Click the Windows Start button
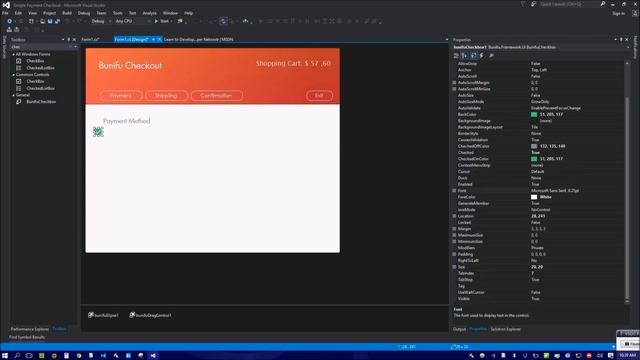Image resolution: width=640 pixels, height=360 pixels. point(5,356)
